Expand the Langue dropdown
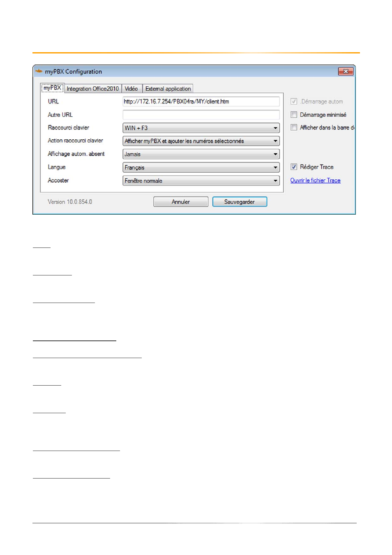Image resolution: width=392 pixels, height=555 pixels. coord(201,167)
